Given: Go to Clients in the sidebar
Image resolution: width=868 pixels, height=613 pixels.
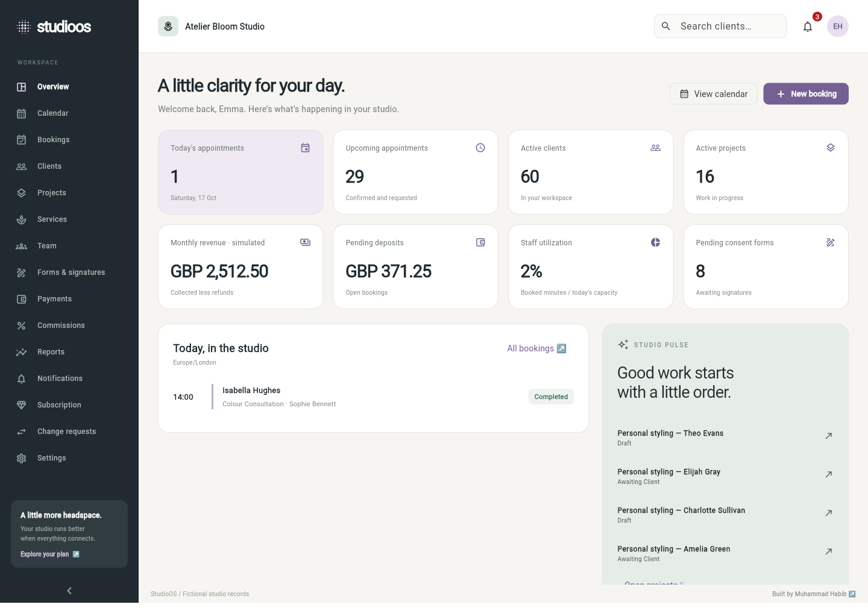Looking at the screenshot, I should pyautogui.click(x=69, y=166).
